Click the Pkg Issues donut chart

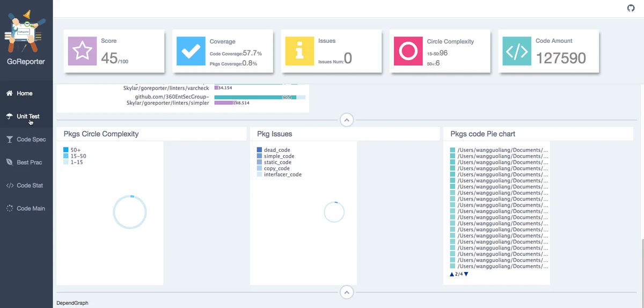tap(334, 212)
